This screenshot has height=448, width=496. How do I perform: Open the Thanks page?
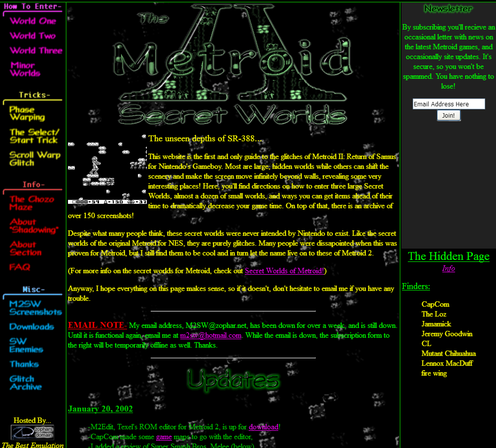click(x=24, y=364)
